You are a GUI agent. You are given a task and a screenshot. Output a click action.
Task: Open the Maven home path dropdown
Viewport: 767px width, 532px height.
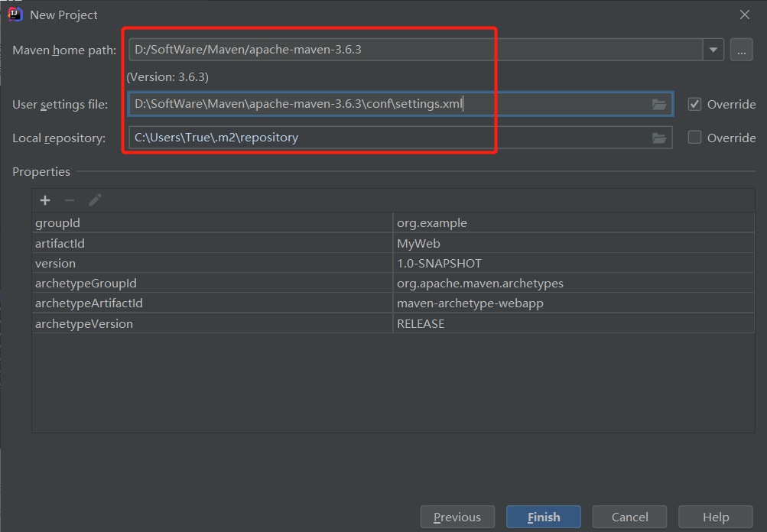tap(712, 49)
